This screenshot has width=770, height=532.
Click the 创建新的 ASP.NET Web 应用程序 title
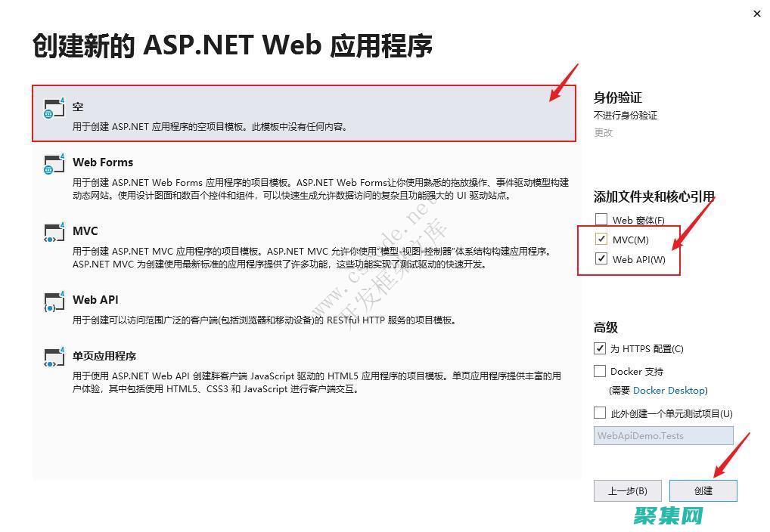pos(233,45)
